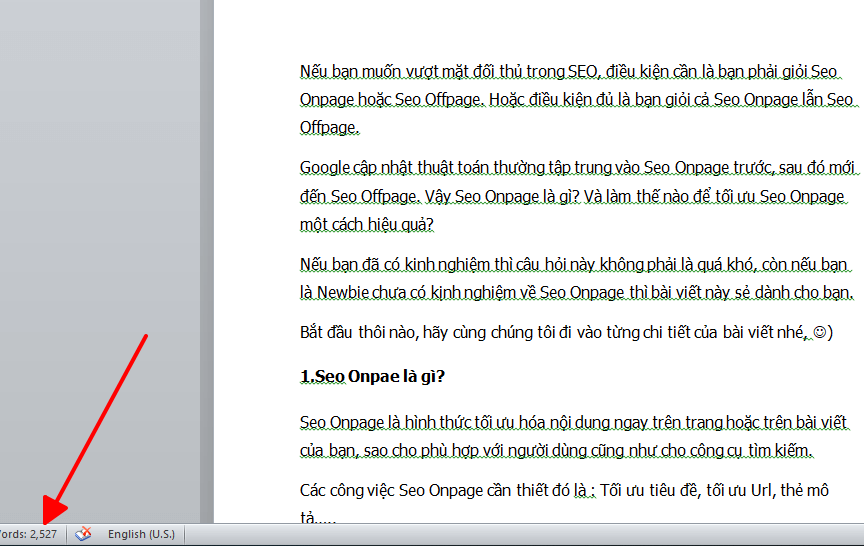Click the paragraph starting "Nếu bạn muốn vượt mặt"
The width and height of the screenshot is (864, 546).
(x=579, y=99)
